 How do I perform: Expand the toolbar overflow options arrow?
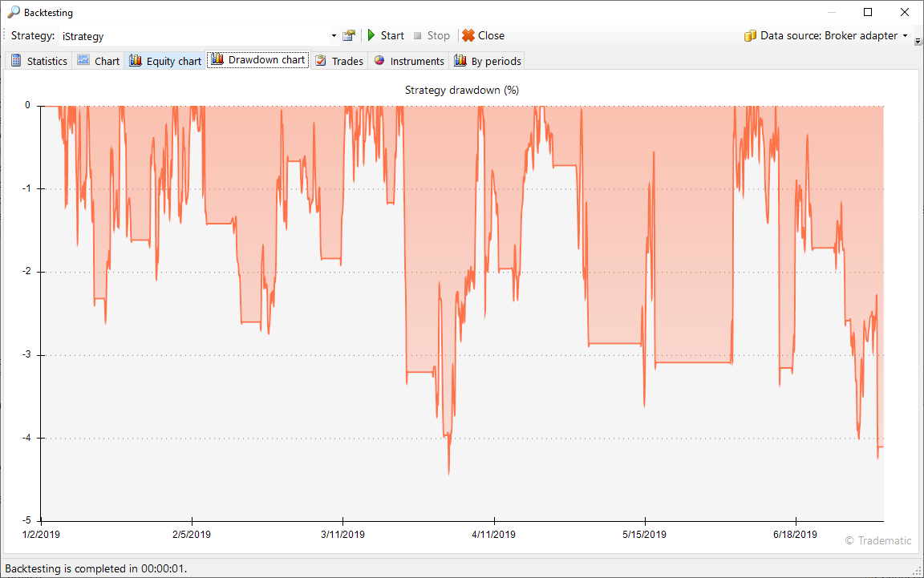click(x=918, y=40)
